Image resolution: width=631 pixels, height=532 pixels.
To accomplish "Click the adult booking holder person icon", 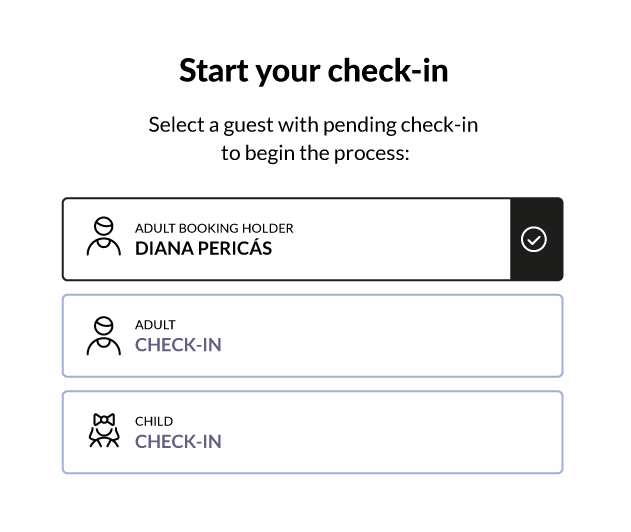I will (x=104, y=237).
